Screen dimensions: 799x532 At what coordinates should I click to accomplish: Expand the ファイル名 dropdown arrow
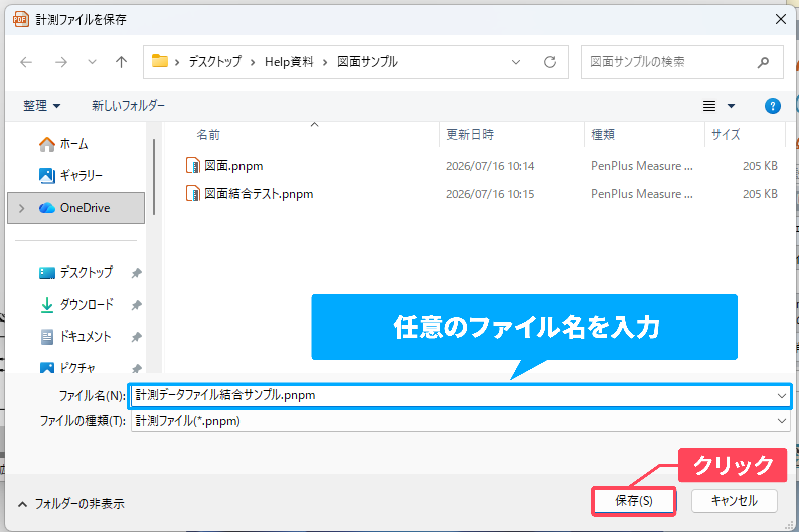782,396
